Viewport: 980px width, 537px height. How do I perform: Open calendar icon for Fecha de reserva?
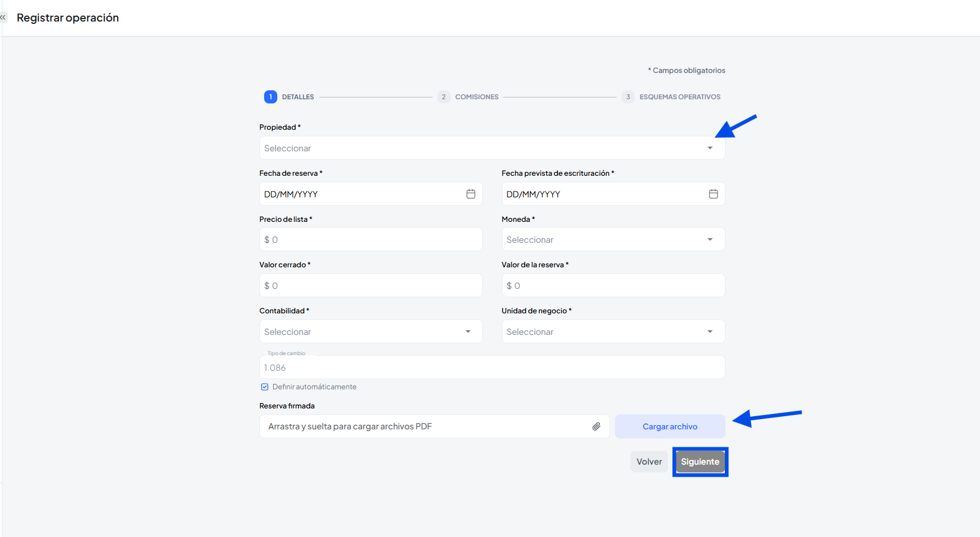click(471, 194)
